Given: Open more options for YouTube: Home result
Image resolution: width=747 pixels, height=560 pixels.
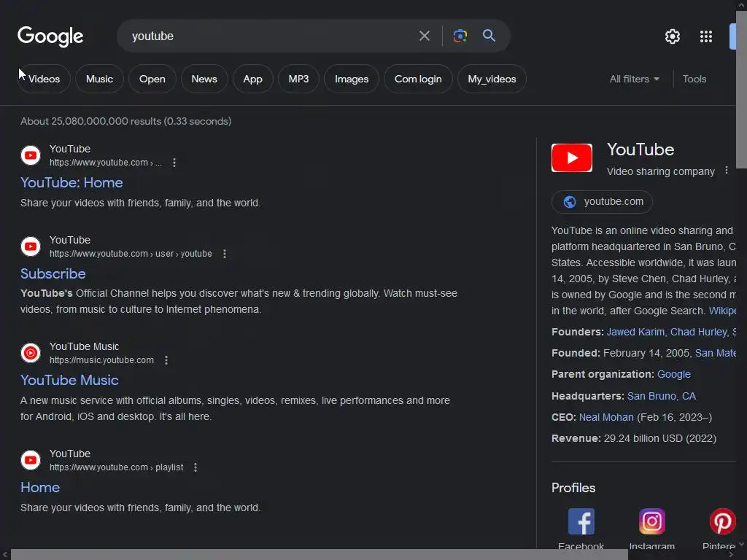Looking at the screenshot, I should 174,163.
